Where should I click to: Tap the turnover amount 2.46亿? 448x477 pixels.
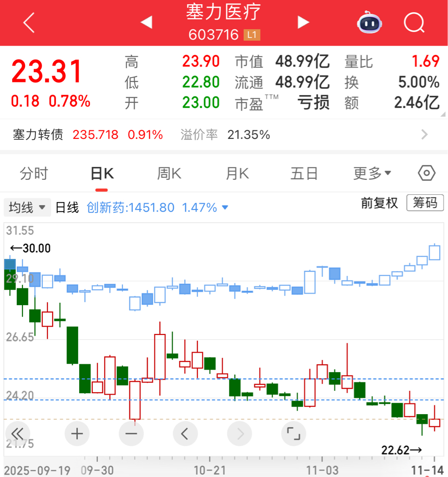(x=417, y=102)
